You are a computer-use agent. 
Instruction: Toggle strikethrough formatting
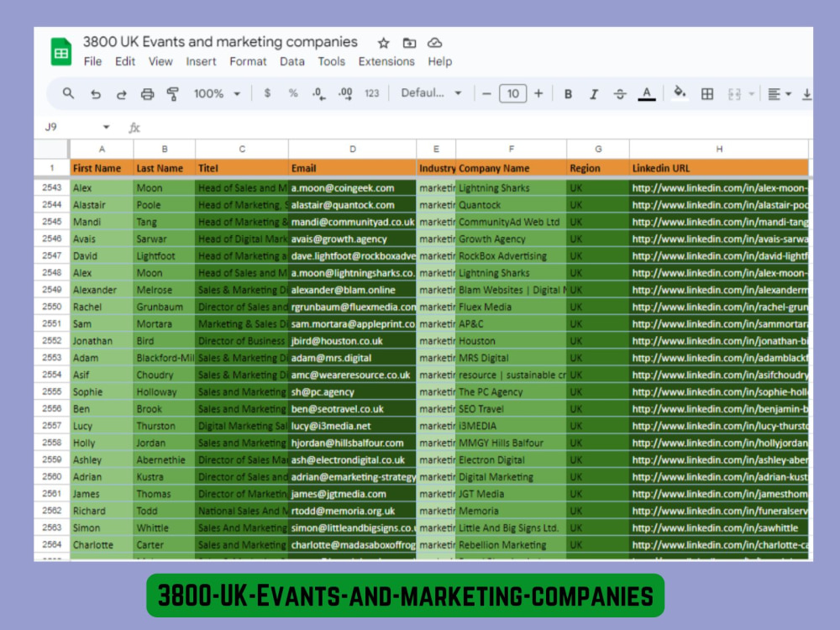pos(620,94)
